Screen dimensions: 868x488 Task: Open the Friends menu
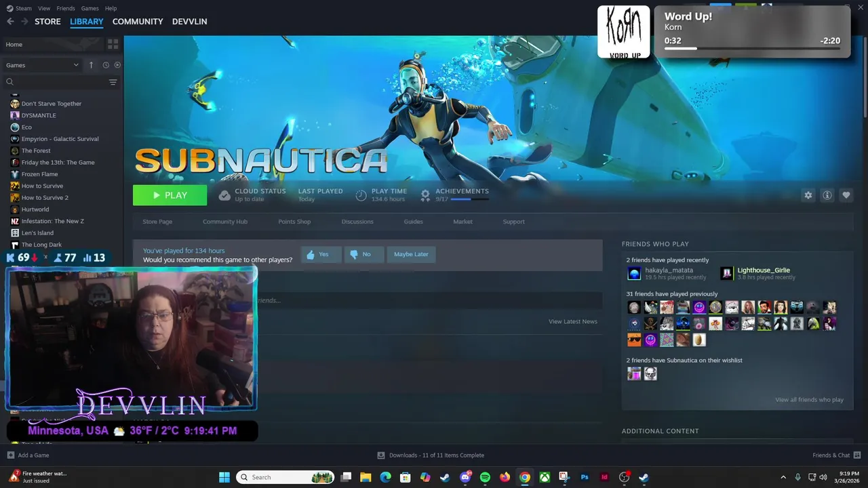point(66,8)
